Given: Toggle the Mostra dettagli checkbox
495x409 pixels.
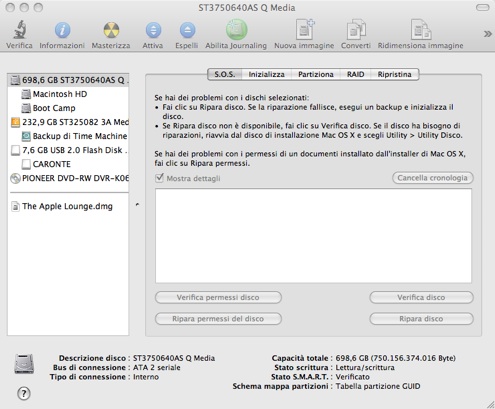Looking at the screenshot, I should pos(159,178).
